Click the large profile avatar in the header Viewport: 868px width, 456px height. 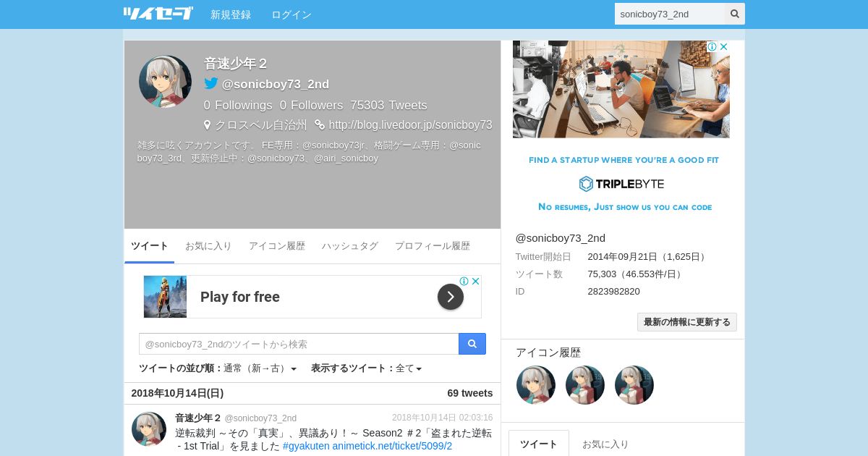pyautogui.click(x=165, y=81)
